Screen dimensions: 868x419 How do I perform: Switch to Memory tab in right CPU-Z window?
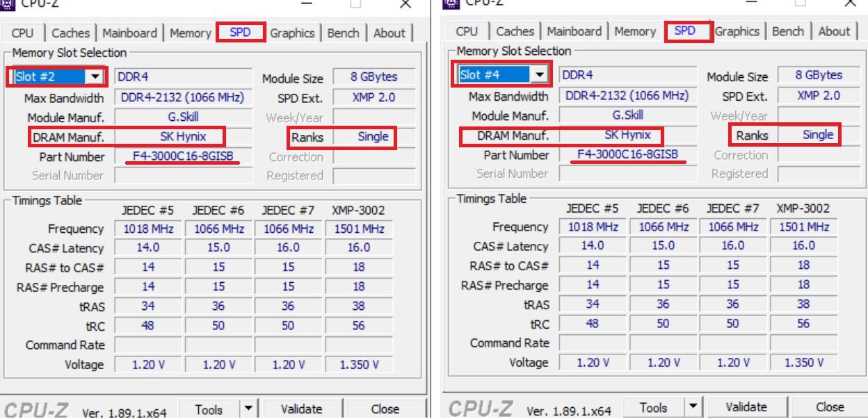click(635, 31)
